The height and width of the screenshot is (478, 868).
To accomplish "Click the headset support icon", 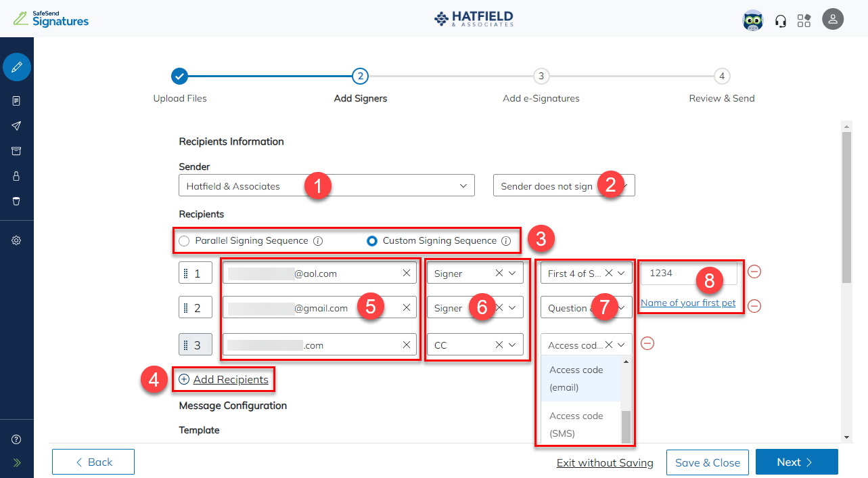I will 780,20.
